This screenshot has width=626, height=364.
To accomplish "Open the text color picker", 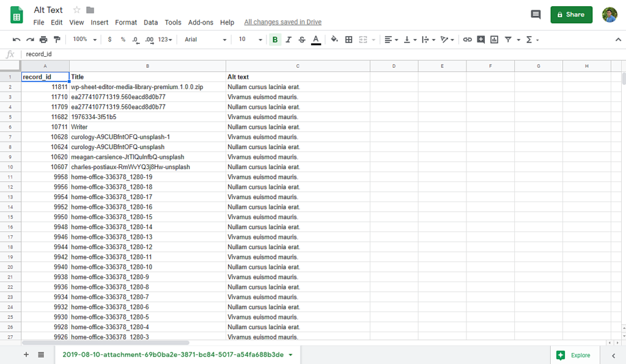I will 315,40.
